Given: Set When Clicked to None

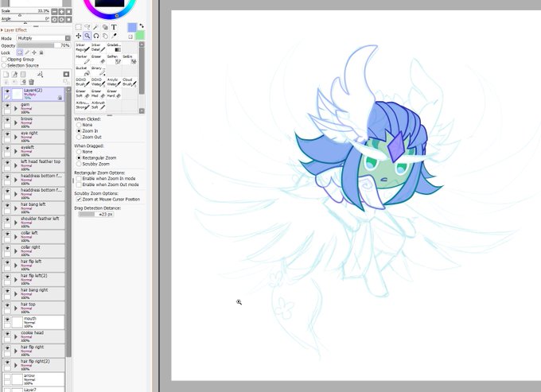Looking at the screenshot, I should (79, 125).
